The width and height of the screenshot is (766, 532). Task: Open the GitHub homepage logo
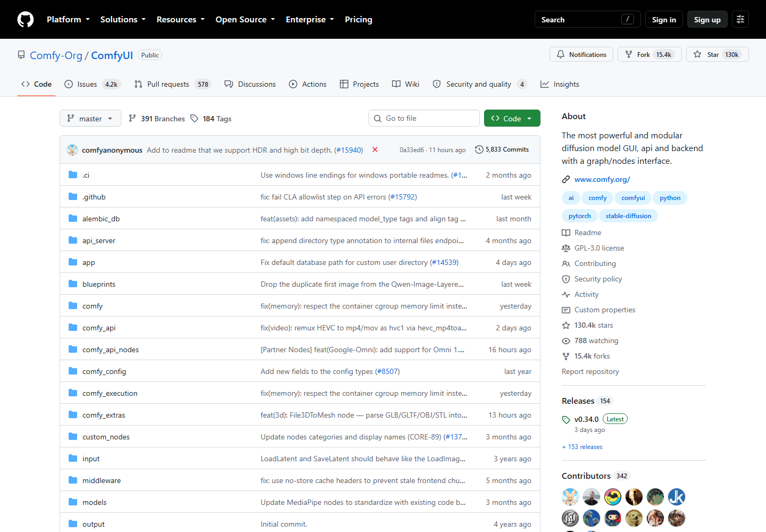click(26, 19)
